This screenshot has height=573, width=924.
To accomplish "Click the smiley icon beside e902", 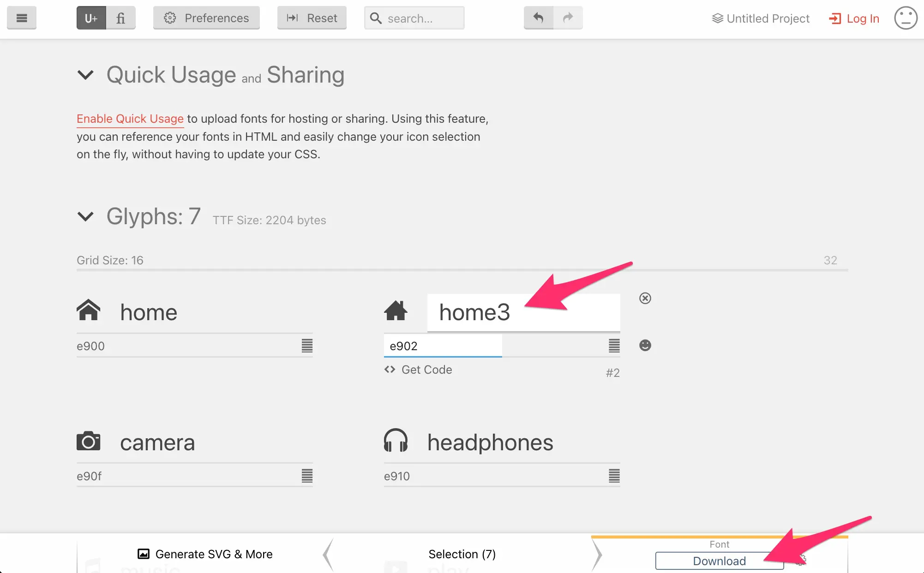I will pyautogui.click(x=645, y=346).
